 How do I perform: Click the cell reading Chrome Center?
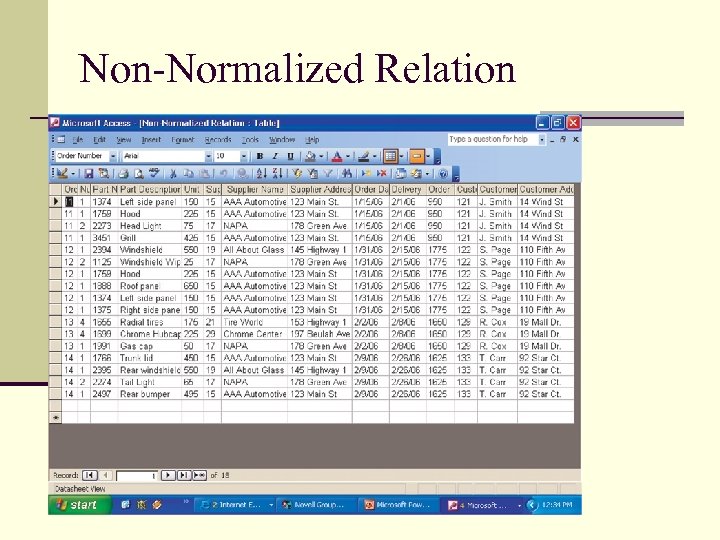pos(254,334)
